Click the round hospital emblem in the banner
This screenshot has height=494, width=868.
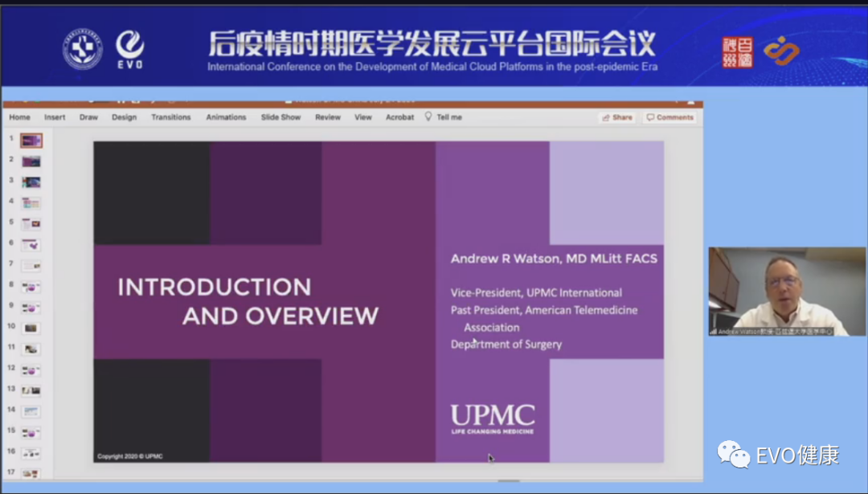coord(83,49)
